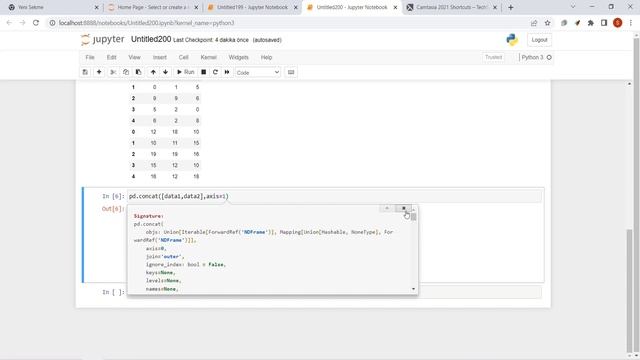Paste cells below
Viewport: 640px width, 360px height.
138,72
